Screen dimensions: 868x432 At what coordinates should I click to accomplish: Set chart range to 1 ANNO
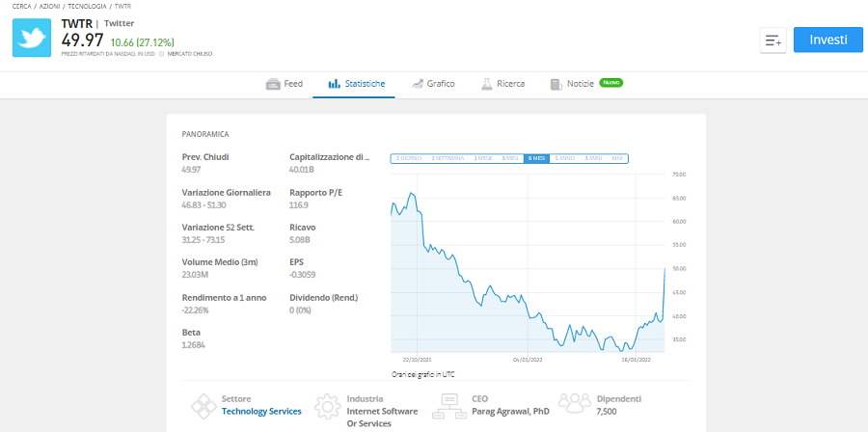coord(564,158)
